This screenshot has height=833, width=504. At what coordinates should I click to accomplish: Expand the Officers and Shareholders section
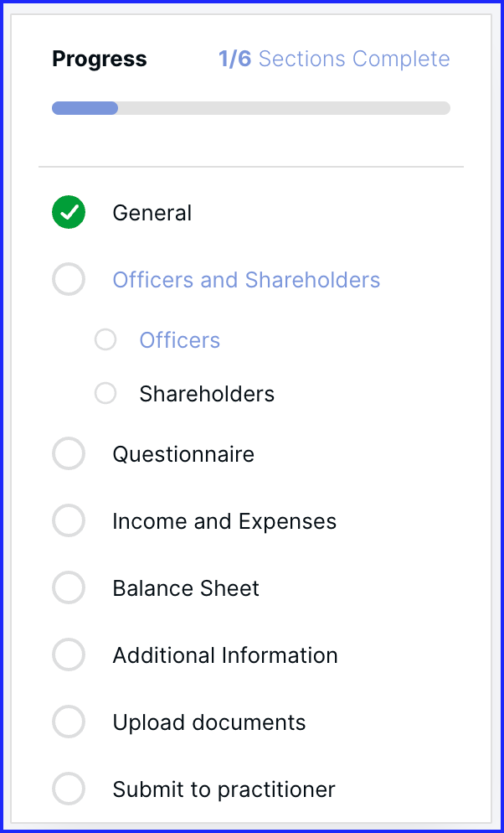(x=246, y=280)
